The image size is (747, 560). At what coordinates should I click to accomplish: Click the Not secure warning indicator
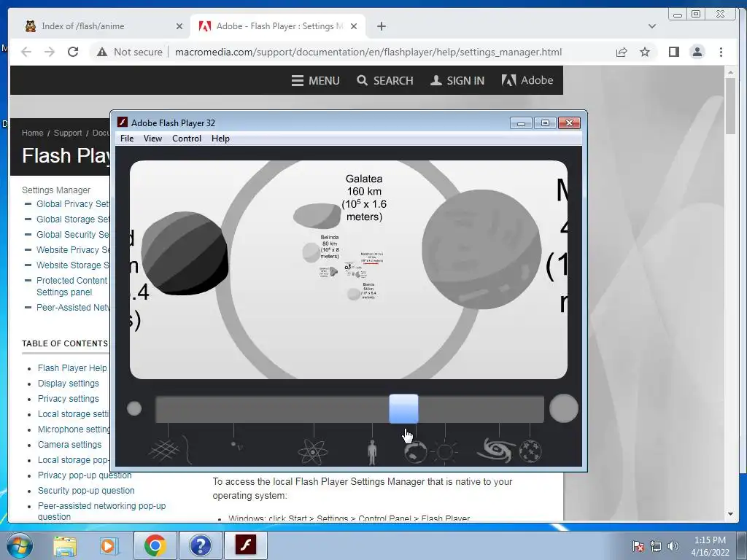(x=129, y=52)
